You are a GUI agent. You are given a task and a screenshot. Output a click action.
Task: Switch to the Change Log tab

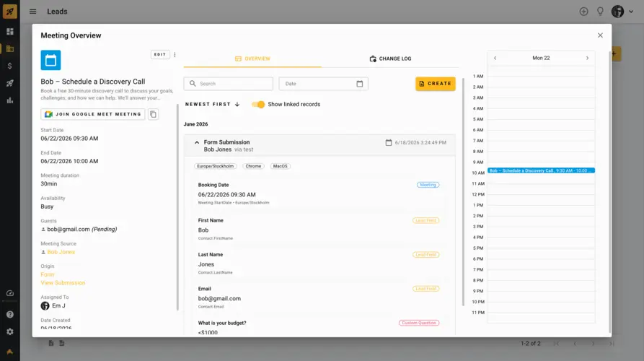coord(390,58)
